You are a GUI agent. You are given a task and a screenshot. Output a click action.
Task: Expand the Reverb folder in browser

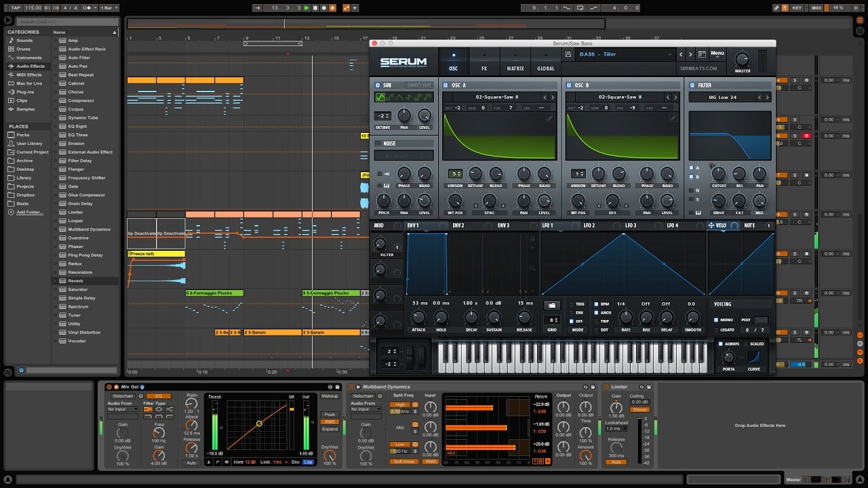(x=56, y=281)
